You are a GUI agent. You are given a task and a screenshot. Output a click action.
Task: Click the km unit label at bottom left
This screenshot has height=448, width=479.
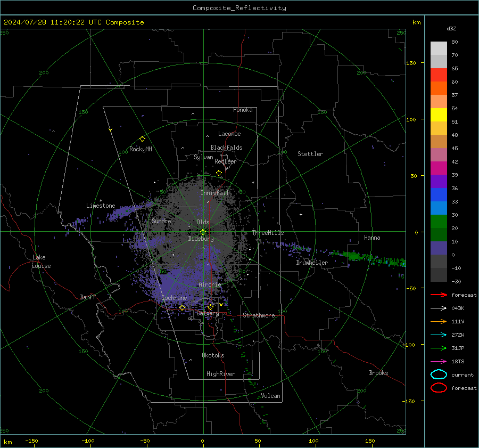[x=7, y=442]
